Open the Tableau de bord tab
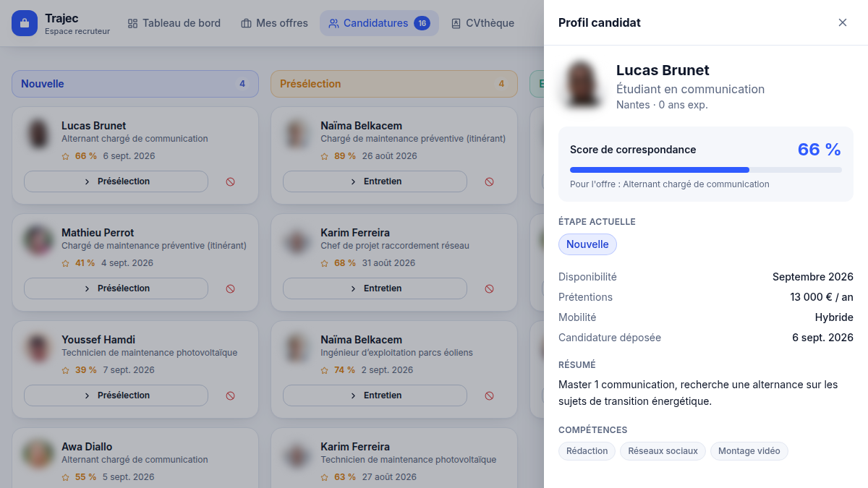The height and width of the screenshot is (488, 868). tap(174, 23)
